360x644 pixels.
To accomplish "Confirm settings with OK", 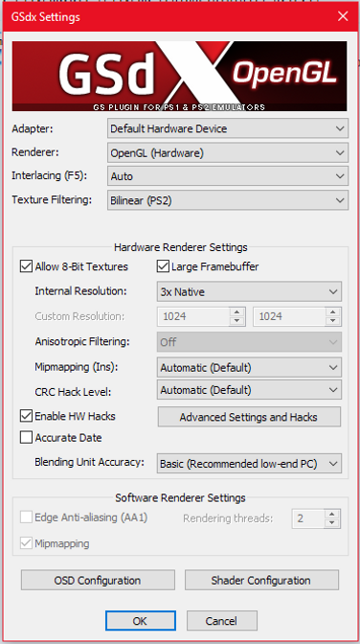I will coord(141,621).
